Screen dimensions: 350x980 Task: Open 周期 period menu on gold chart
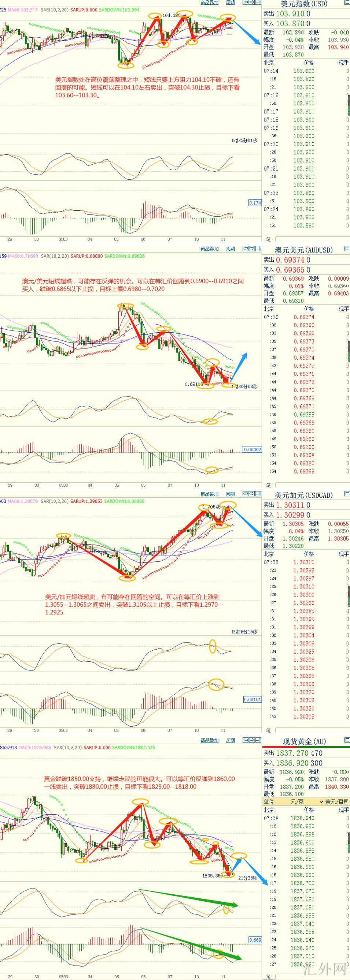(230, 740)
